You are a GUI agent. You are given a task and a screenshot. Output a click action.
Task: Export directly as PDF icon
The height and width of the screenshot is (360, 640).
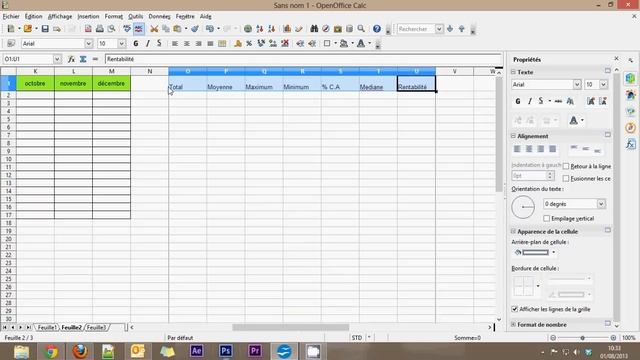point(88,29)
